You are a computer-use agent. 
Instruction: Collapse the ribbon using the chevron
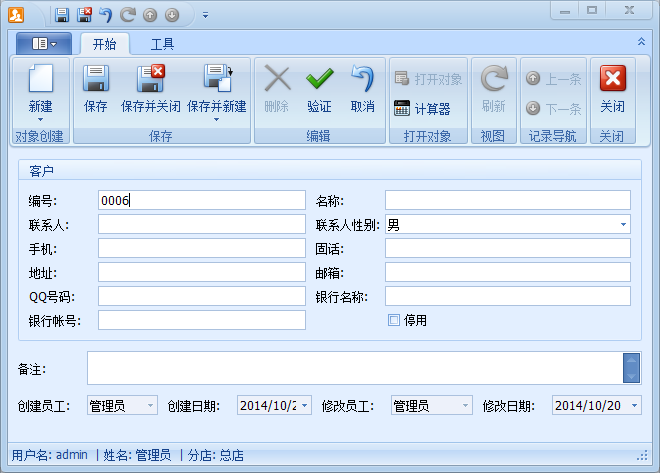(641, 42)
